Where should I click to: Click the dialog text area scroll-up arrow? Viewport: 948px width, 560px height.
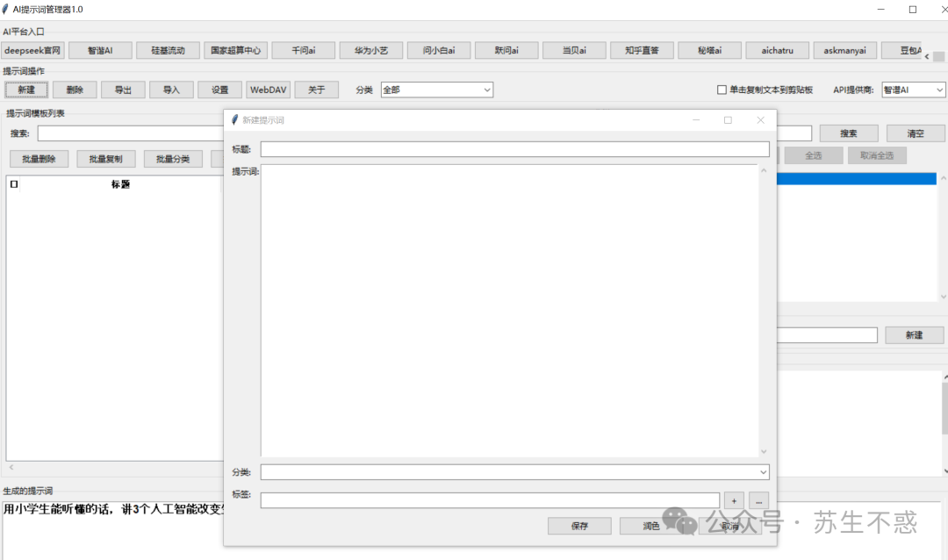coord(764,170)
